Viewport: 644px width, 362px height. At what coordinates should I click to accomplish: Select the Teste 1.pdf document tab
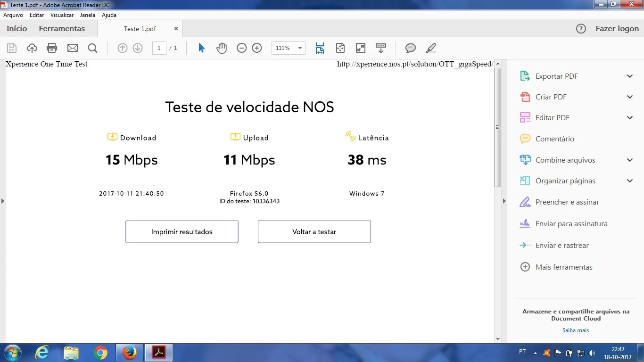[x=140, y=29]
